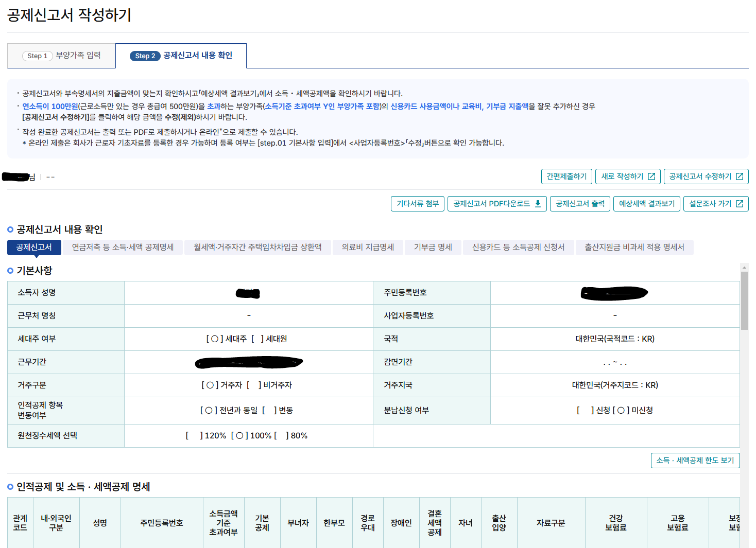Open 신용카드 등 소득공제 신청서 tab
Image resolution: width=756 pixels, height=548 pixels.
[518, 248]
